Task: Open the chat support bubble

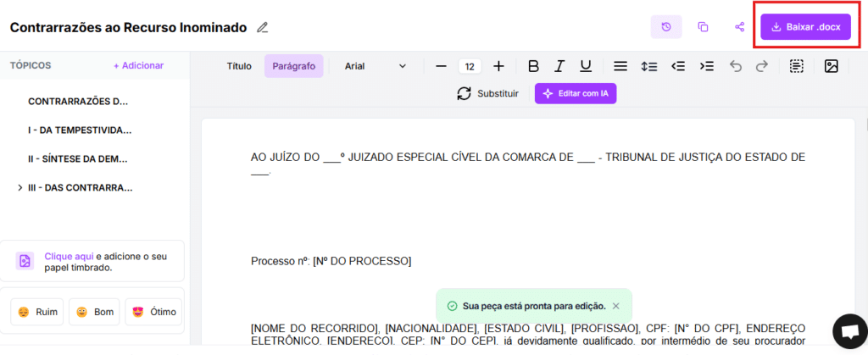Action: pyautogui.click(x=849, y=330)
